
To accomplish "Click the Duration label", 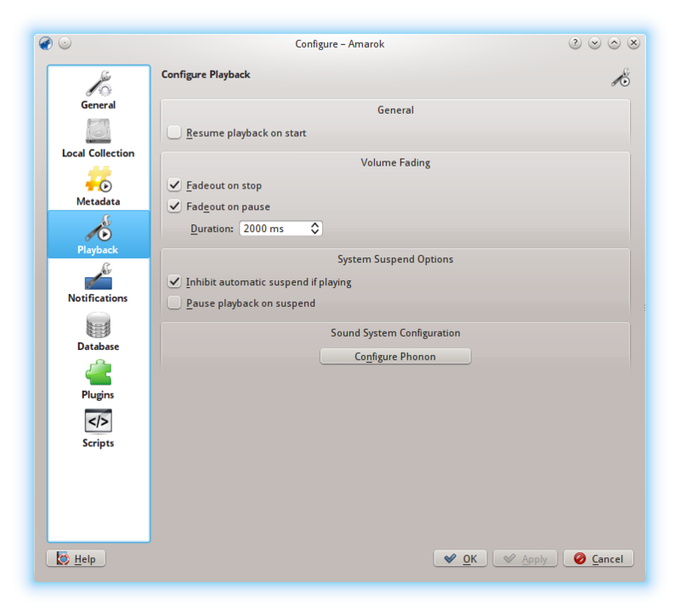I will (212, 229).
